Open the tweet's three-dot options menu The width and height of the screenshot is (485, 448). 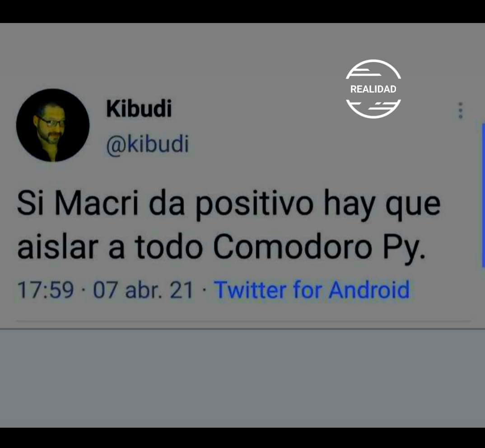click(461, 111)
